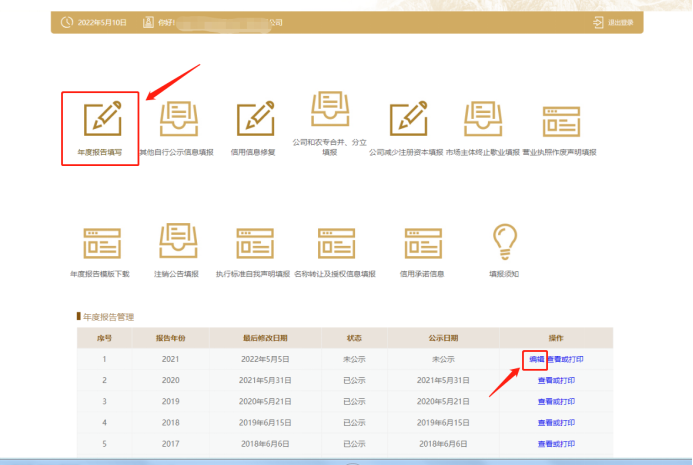Click report year 2018 cell
Viewport: 693px width, 465px height.
[171, 423]
